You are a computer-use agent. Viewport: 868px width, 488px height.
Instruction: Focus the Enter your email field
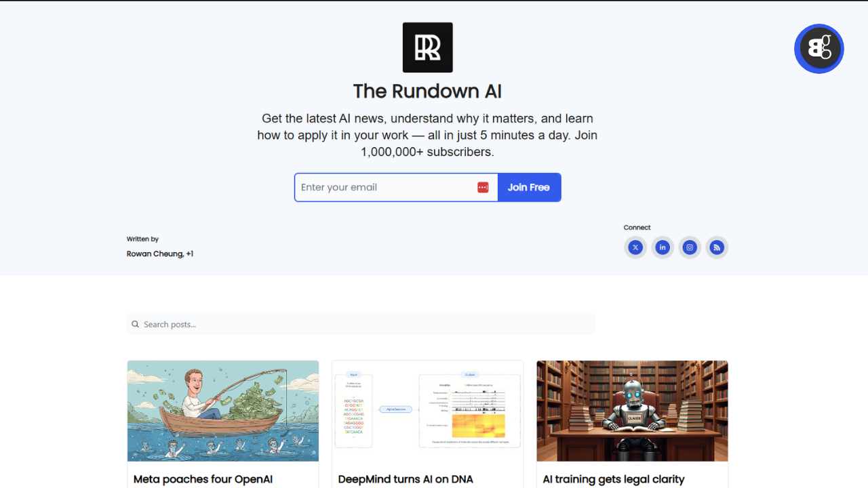(x=387, y=188)
